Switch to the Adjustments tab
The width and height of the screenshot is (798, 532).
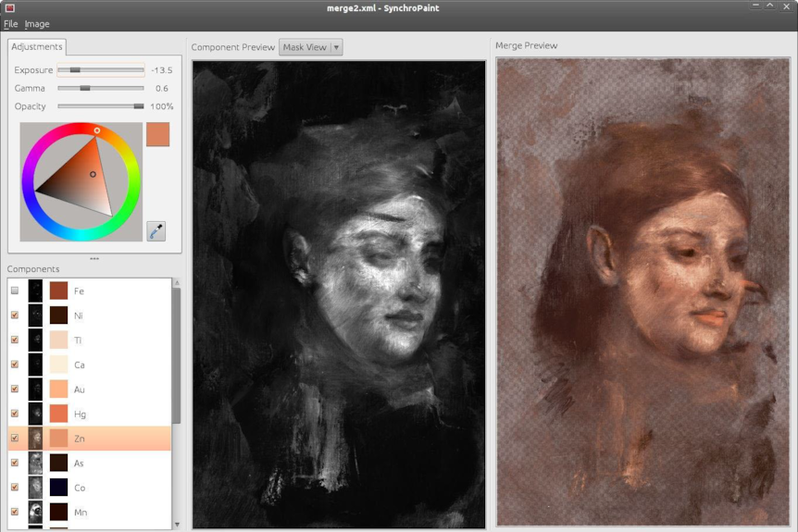coord(37,47)
